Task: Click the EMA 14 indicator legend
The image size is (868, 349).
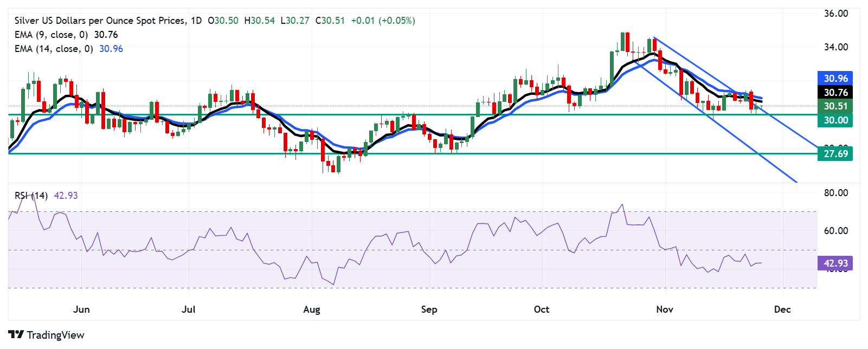Action: click(x=69, y=49)
